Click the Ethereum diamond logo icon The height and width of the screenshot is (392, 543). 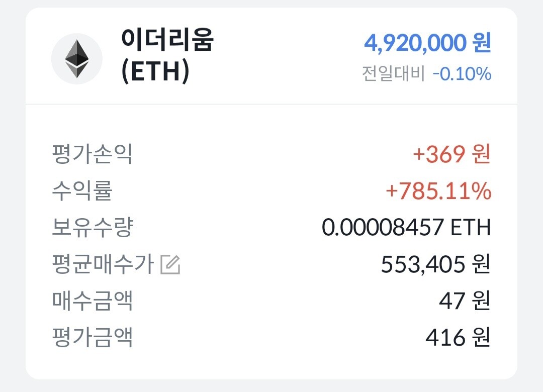77,59
